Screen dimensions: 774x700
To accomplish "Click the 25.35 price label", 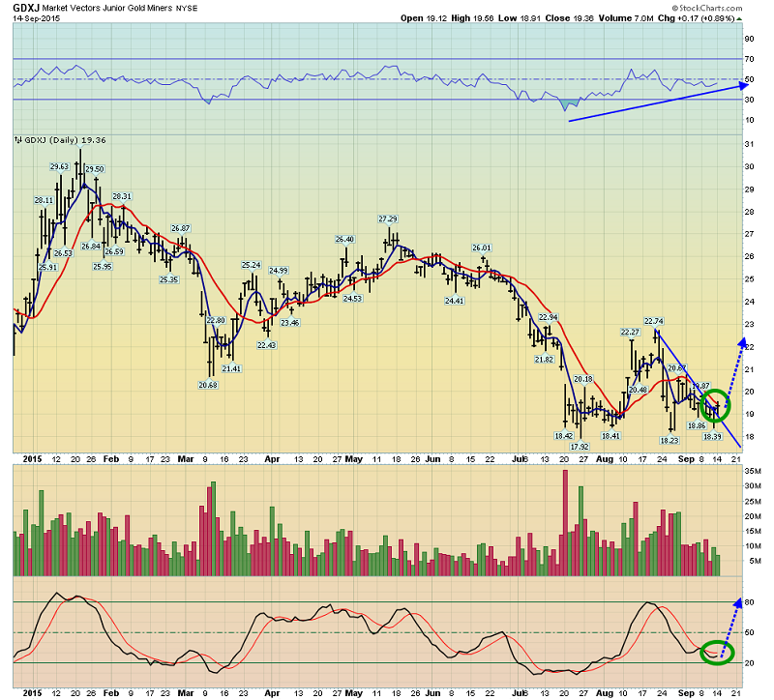I will coord(168,279).
